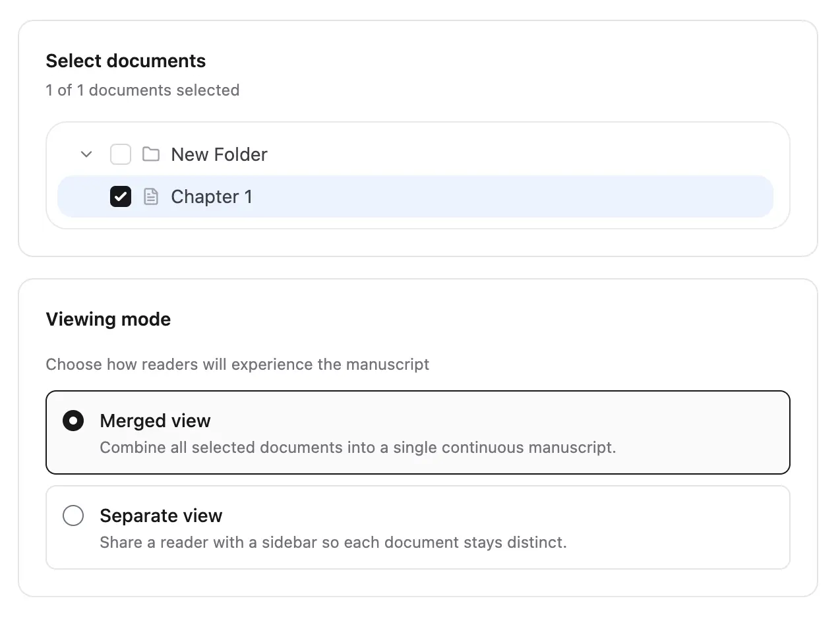Choose the Merged view radio button
Viewport: 840px width, 617px height.
(73, 420)
